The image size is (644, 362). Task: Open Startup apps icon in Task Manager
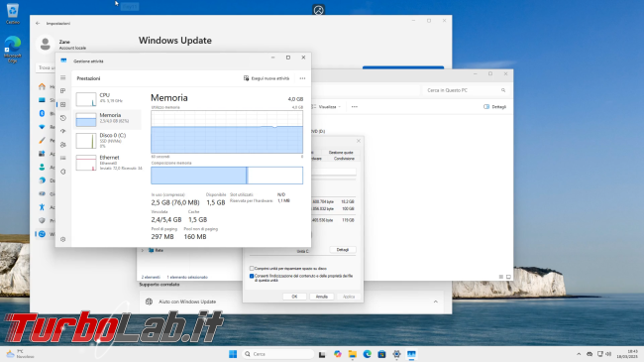pos(62,131)
